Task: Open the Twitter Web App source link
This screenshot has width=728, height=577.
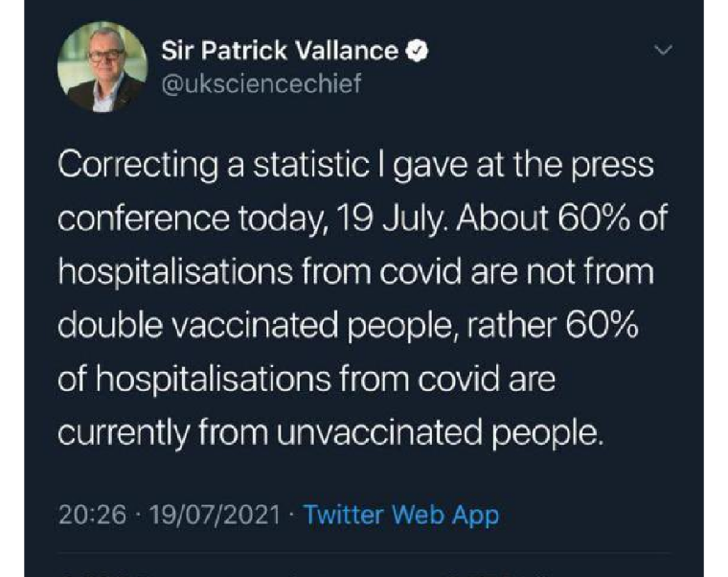Action: pyautogui.click(x=400, y=515)
